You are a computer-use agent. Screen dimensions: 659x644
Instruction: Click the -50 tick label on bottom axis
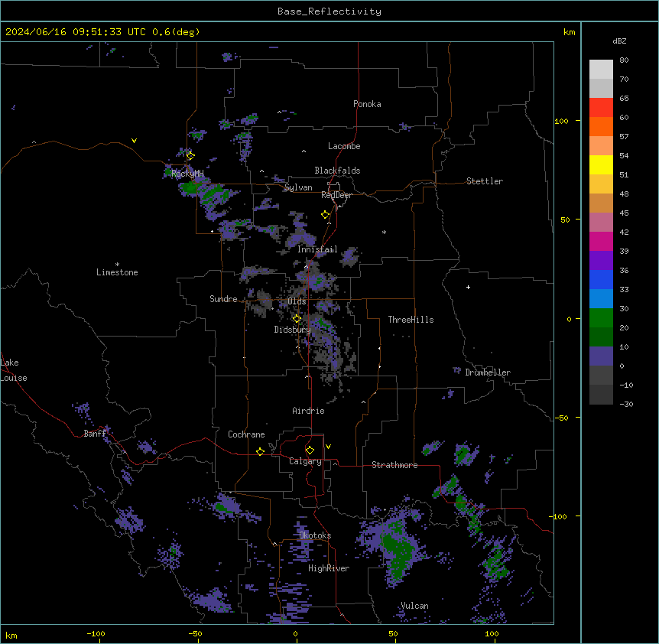coord(195,633)
